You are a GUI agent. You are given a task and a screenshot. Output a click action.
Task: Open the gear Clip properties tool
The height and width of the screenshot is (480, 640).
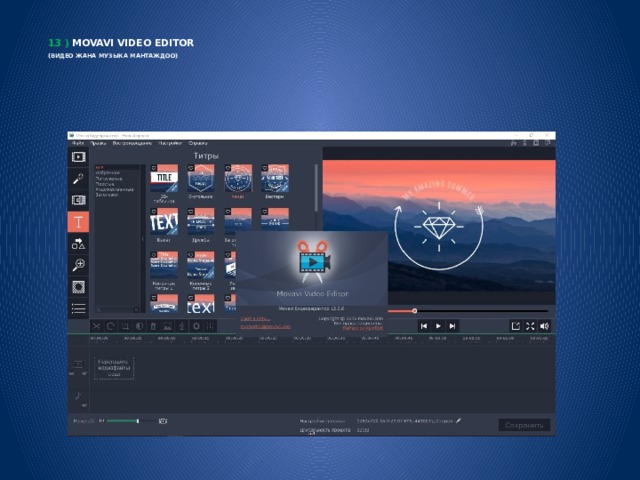[x=196, y=326]
